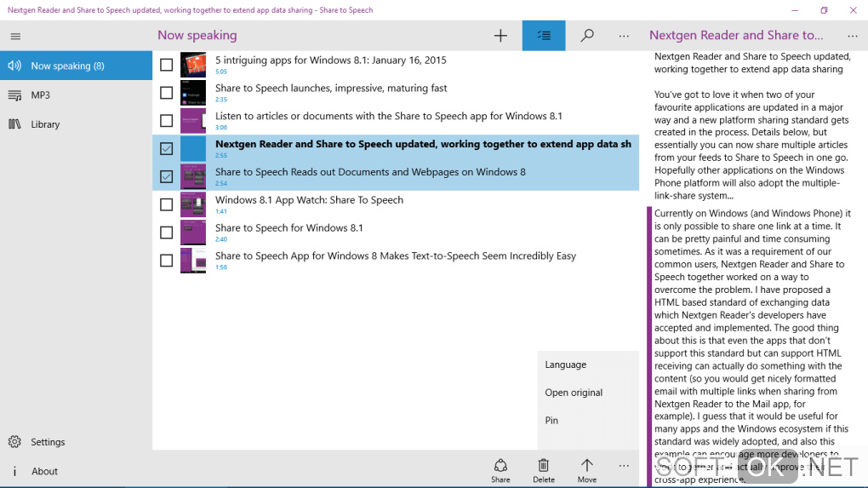Check '5 intriguing apps for Windows 8.1' checkbox
The height and width of the screenshot is (488, 868).
click(x=166, y=65)
